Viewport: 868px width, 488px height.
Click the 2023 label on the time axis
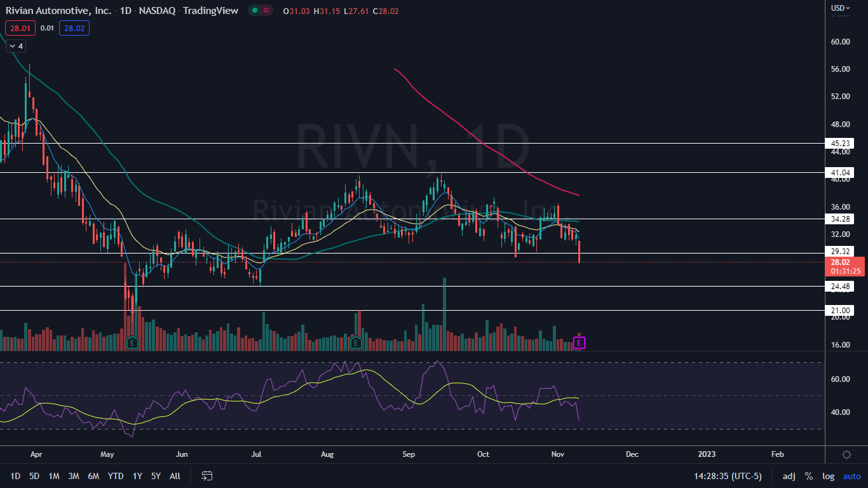[706, 455]
